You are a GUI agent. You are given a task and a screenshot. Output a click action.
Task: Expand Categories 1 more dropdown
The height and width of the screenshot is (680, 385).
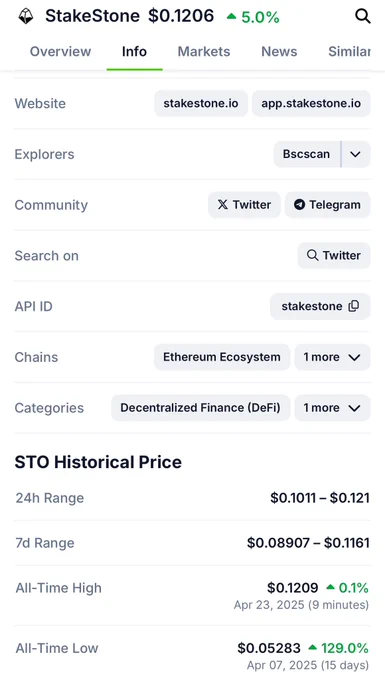click(332, 408)
